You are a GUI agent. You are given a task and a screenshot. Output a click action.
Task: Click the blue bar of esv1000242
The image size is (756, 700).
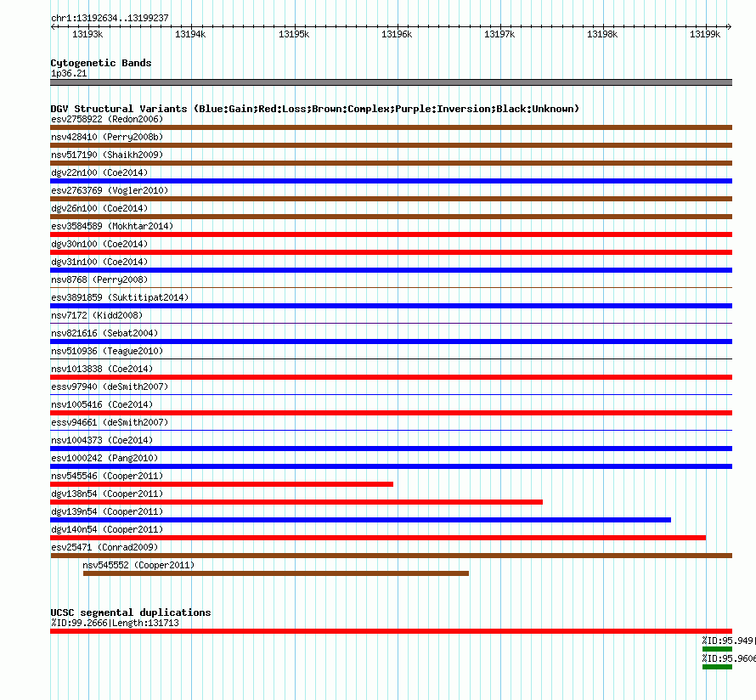(391, 466)
